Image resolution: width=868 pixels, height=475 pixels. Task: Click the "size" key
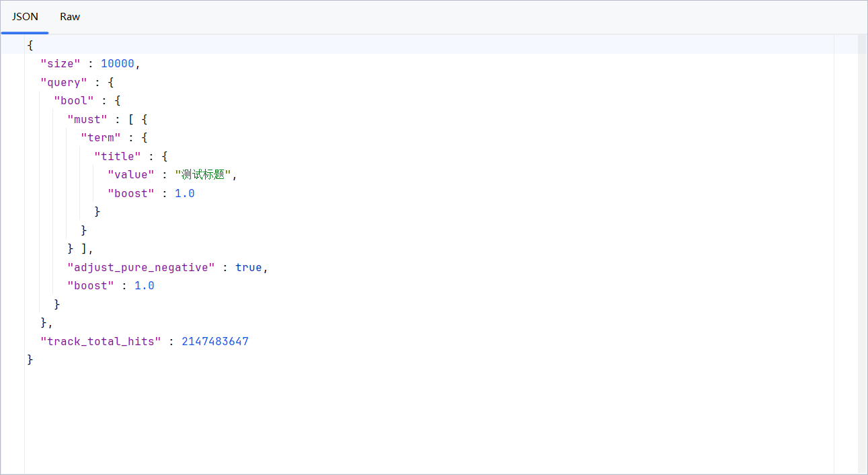(61, 64)
